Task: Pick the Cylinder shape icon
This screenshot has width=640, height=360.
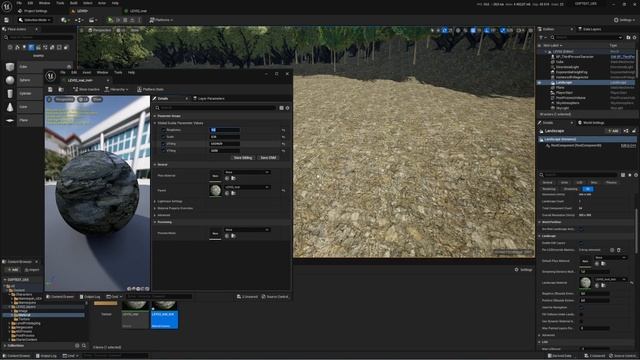Action: (10, 94)
